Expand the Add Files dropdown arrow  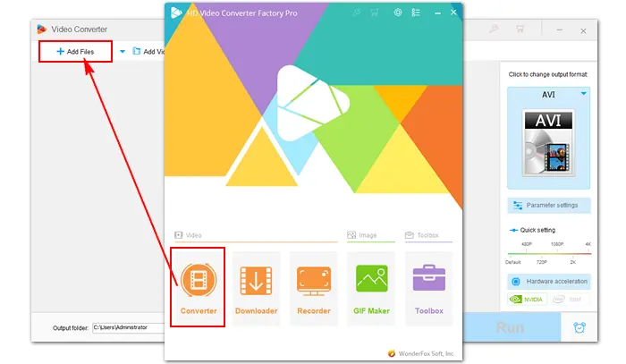point(123,52)
